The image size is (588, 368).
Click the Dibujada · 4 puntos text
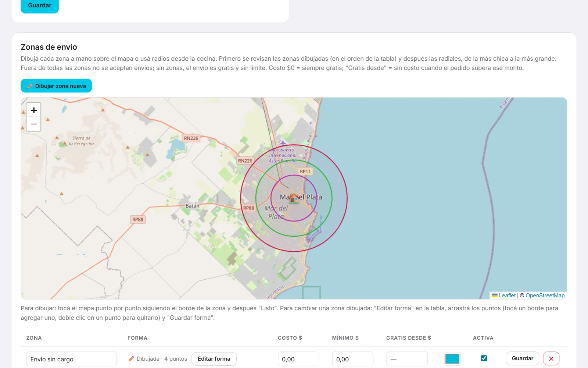[162, 359]
